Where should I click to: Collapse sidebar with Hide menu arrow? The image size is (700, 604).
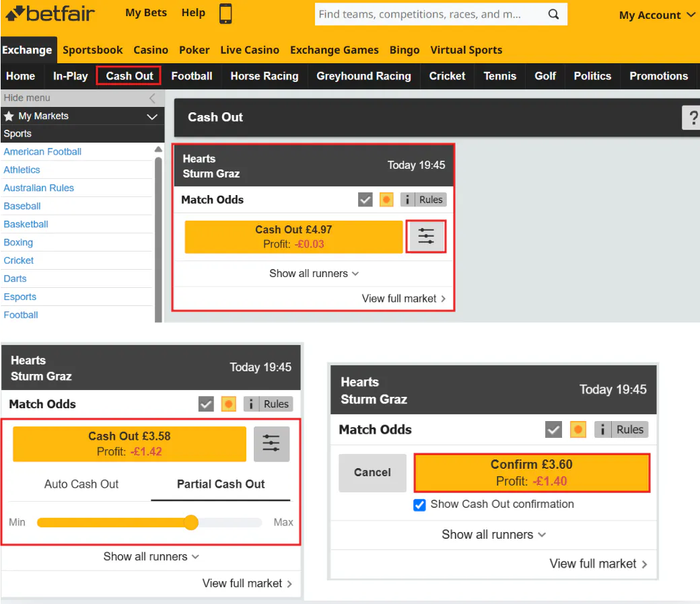pyautogui.click(x=152, y=98)
